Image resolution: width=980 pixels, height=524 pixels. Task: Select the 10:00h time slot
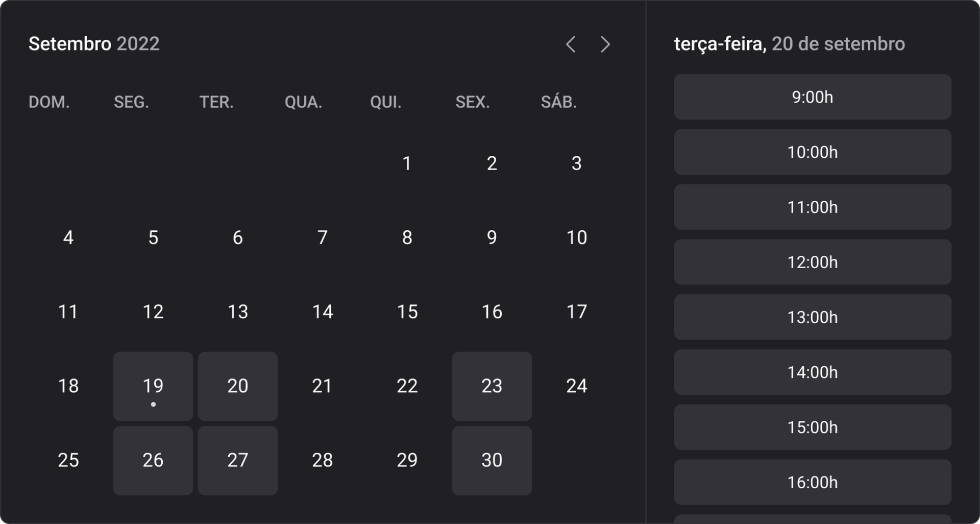[x=812, y=152]
